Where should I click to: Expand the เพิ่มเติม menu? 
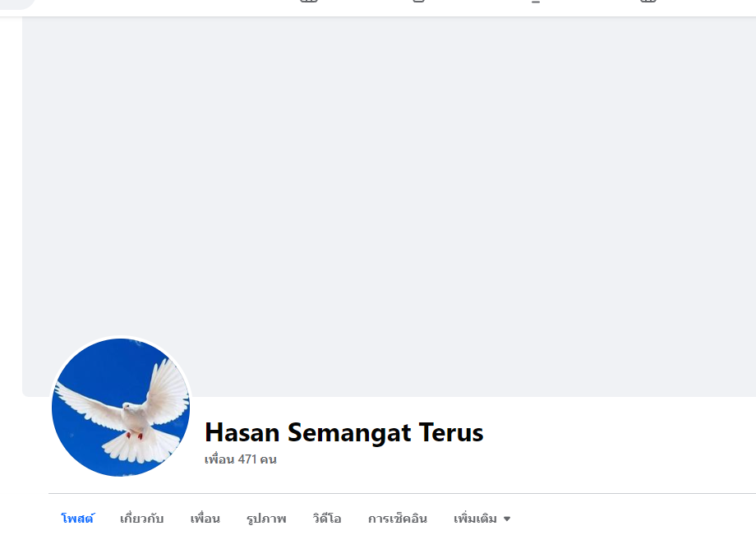click(x=482, y=519)
